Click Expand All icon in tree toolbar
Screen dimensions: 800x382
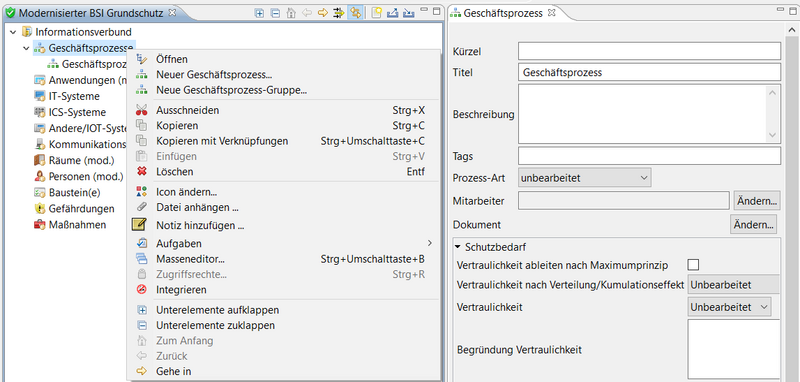point(259,13)
